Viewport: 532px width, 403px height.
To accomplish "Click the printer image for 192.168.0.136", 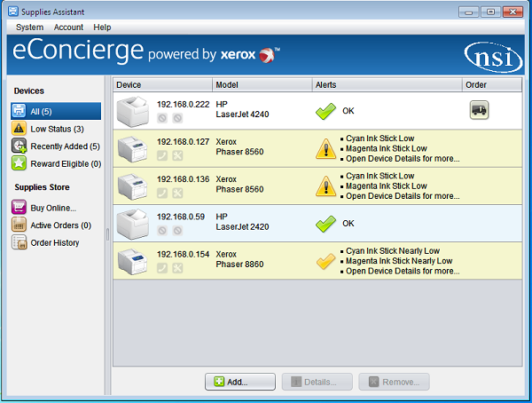I will click(133, 186).
